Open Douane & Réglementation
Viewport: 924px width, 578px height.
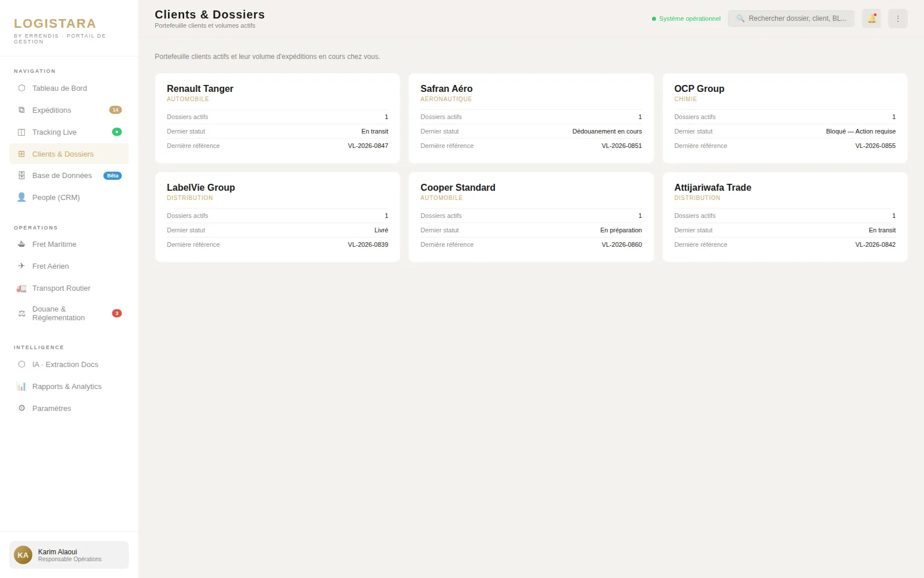(x=69, y=313)
